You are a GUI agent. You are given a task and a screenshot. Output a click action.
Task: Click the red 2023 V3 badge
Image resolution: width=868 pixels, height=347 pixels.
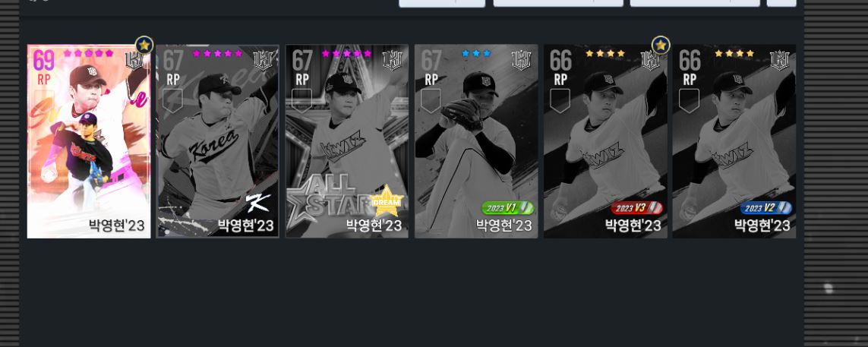click(636, 208)
